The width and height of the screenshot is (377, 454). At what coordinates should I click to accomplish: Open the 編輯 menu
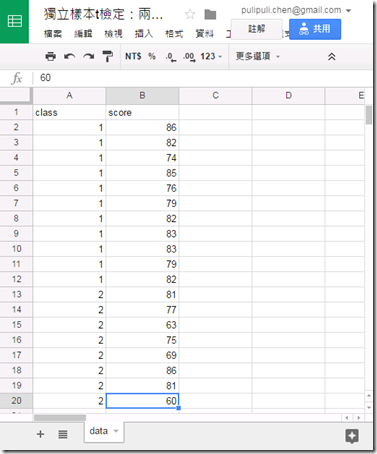point(83,34)
